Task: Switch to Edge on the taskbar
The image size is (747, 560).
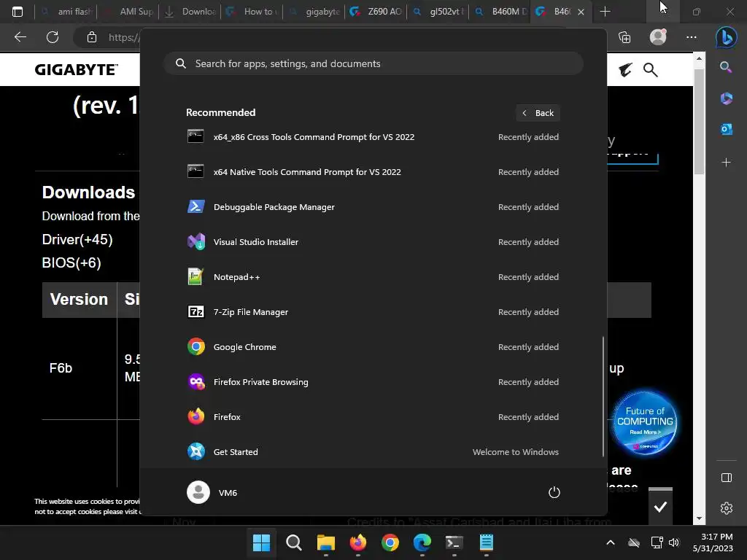Action: [x=422, y=542]
